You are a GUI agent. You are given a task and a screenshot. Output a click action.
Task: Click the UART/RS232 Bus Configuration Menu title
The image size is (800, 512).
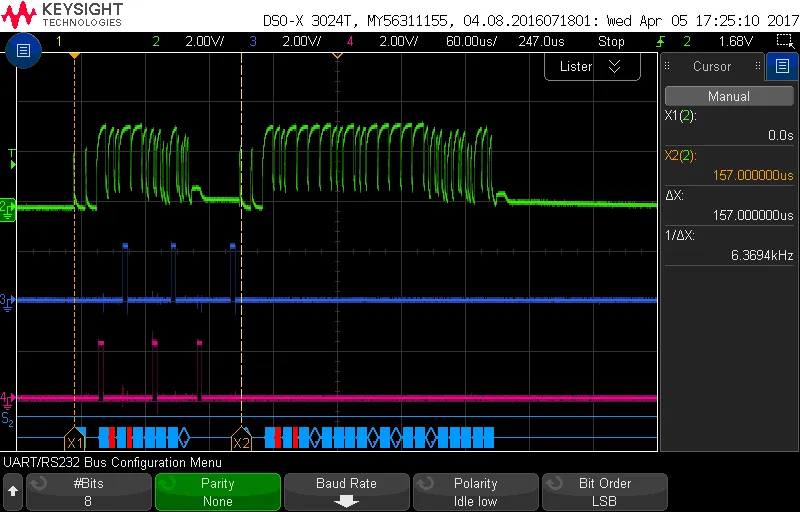pyautogui.click(x=112, y=463)
